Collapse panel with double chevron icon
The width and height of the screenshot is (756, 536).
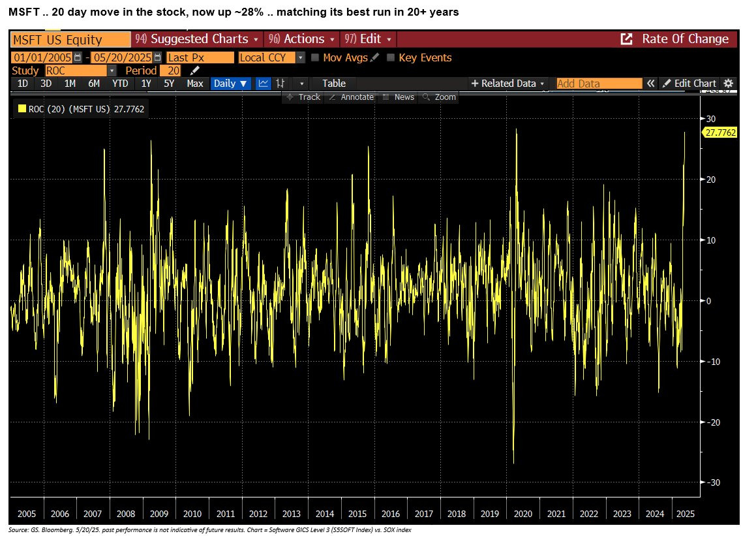651,84
